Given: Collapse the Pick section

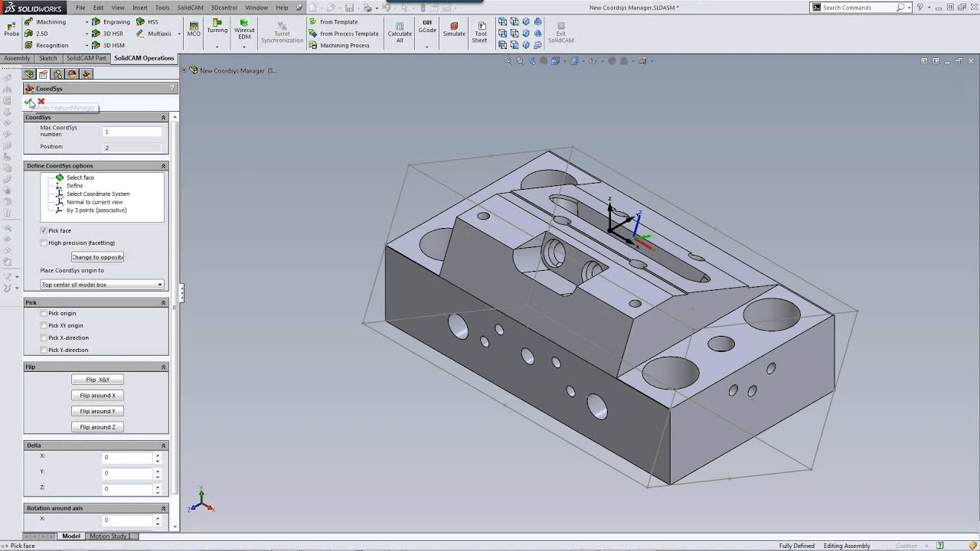Looking at the screenshot, I should (163, 302).
